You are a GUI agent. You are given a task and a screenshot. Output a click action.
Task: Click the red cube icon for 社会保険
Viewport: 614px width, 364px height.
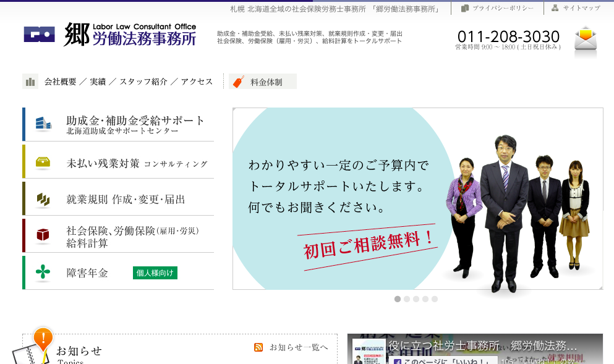(x=43, y=235)
